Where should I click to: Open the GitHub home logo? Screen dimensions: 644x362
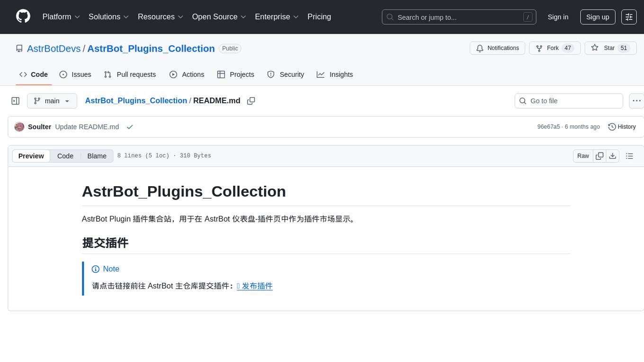tap(23, 17)
